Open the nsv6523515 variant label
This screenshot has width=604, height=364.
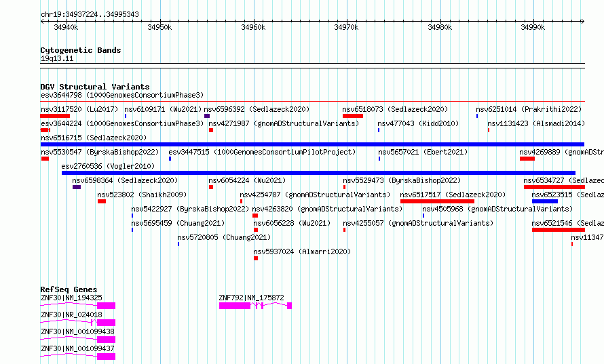tap(568, 195)
